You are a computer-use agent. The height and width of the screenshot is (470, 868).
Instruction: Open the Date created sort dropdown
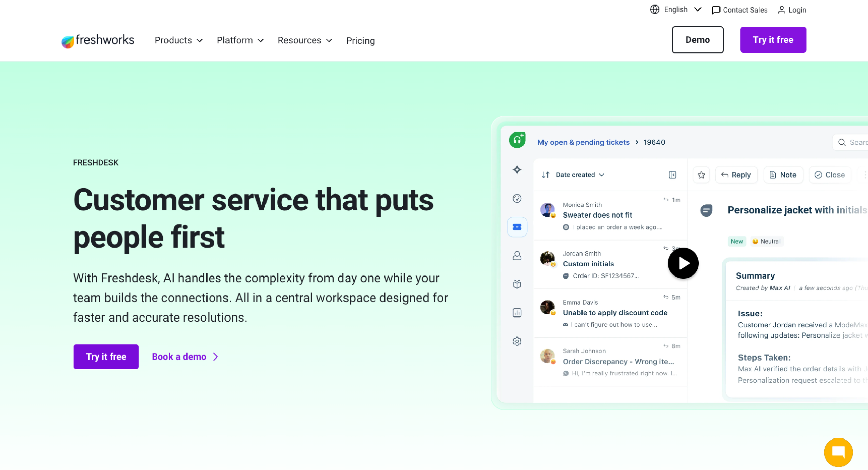575,175
